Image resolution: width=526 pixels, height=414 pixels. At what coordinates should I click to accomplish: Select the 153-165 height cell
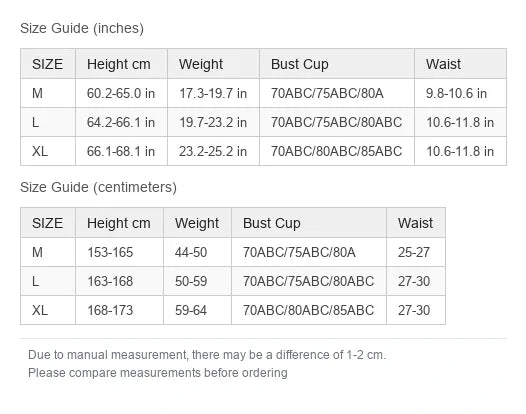119,252
